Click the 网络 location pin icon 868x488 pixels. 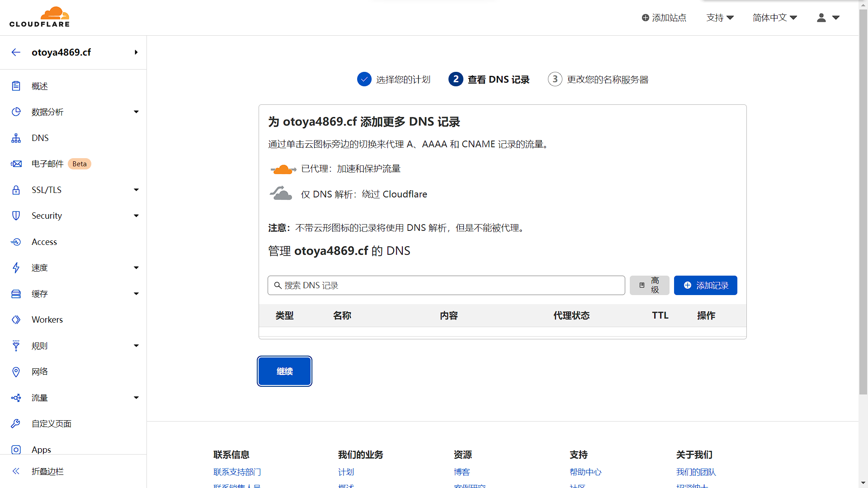[16, 371]
